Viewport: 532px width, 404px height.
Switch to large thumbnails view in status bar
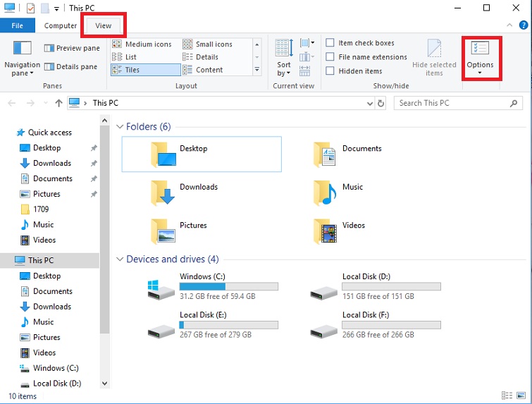(521, 396)
